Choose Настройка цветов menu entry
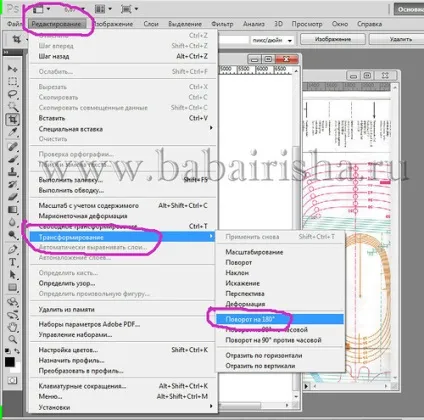 point(122,350)
